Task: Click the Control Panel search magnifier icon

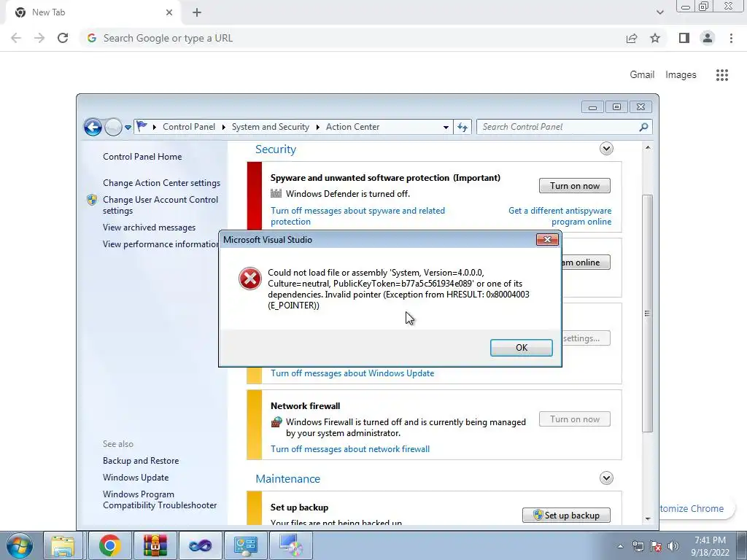Action: pos(643,127)
